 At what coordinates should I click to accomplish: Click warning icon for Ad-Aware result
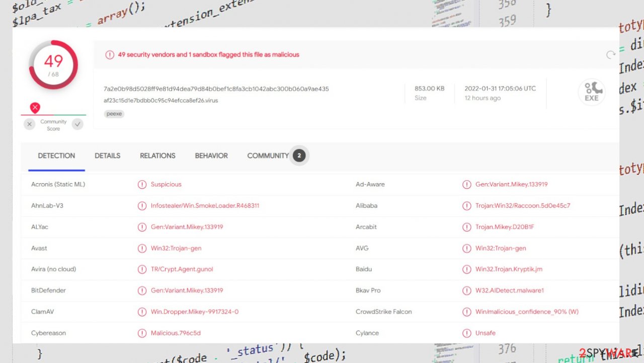pyautogui.click(x=467, y=185)
